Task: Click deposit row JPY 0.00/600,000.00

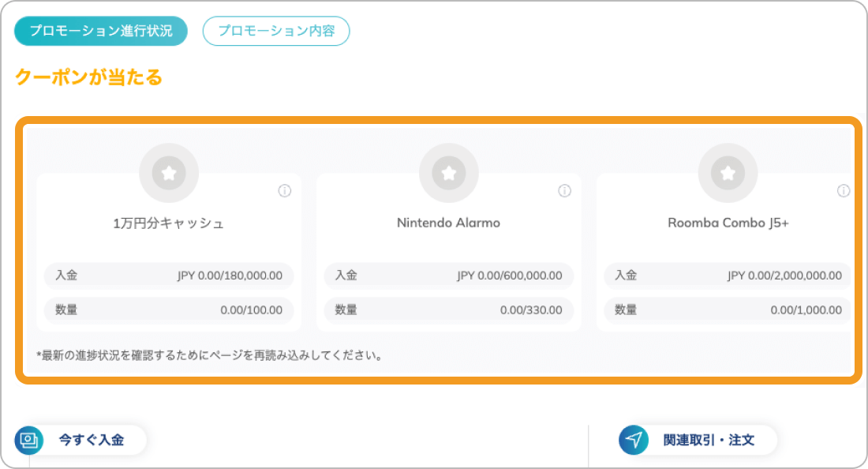Action: click(448, 276)
